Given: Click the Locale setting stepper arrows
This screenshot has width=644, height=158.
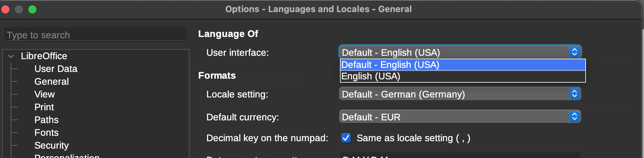Looking at the screenshot, I should [x=575, y=94].
